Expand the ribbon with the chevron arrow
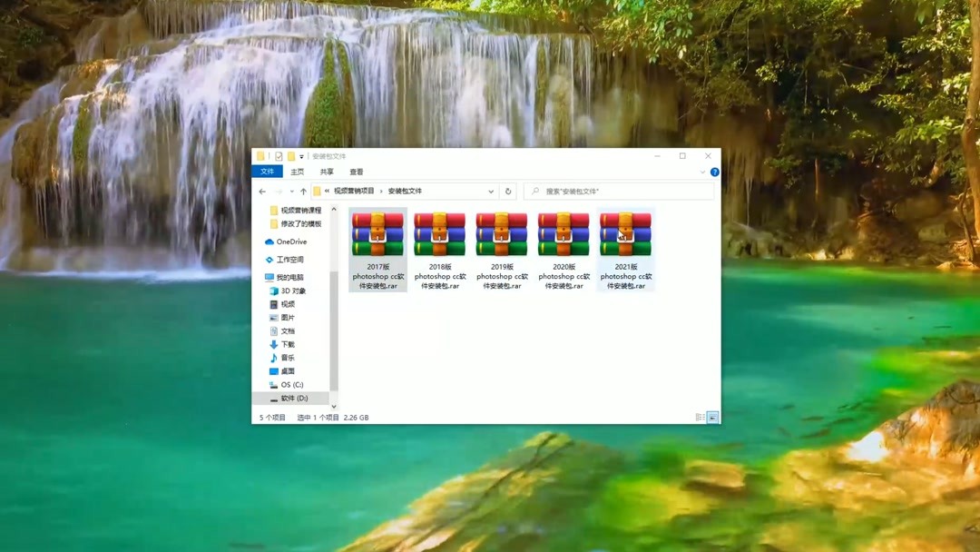Image resolution: width=980 pixels, height=552 pixels. click(x=703, y=172)
